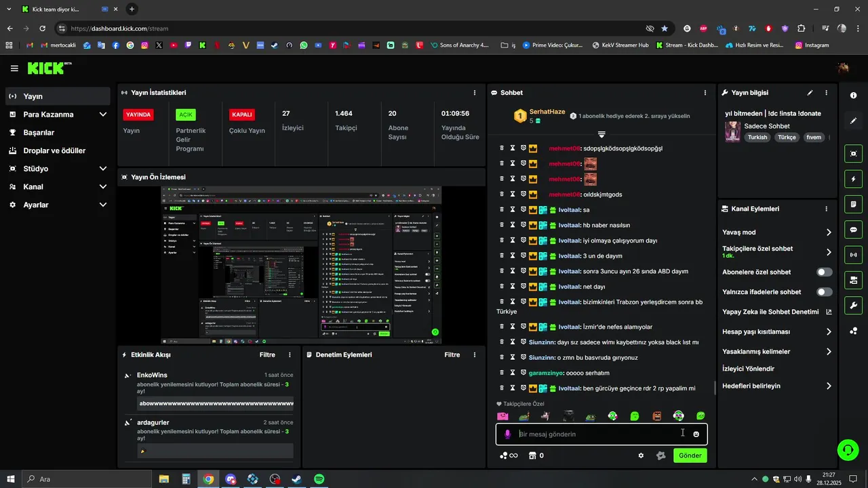868x488 pixels.
Task: Click the wrench icon in the right sidebar
Action: point(853,305)
